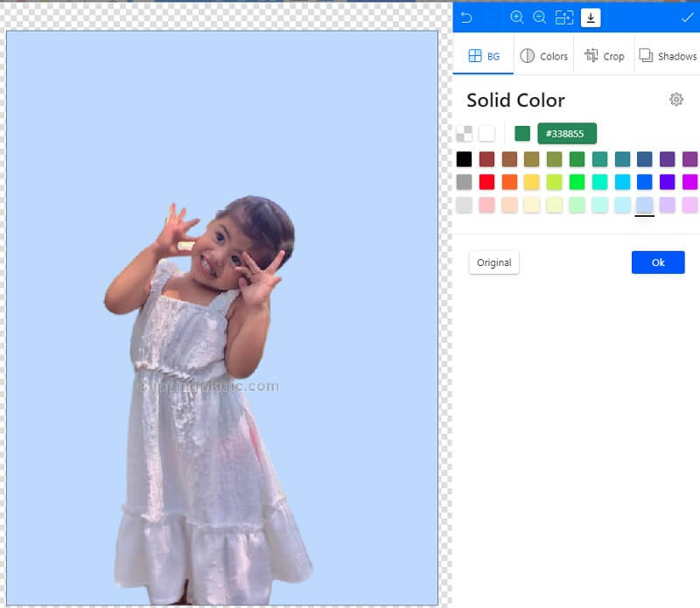The image size is (700, 608).
Task: Confirm the background with the Ok button
Action: [657, 262]
